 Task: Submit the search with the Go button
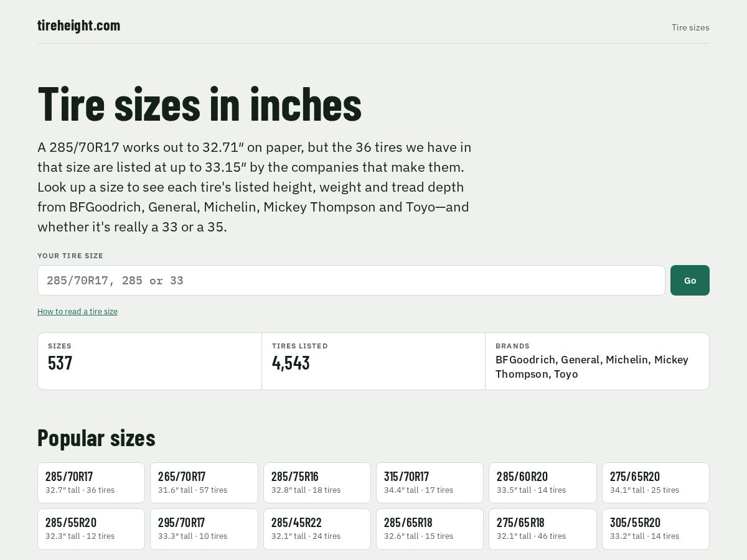click(690, 281)
